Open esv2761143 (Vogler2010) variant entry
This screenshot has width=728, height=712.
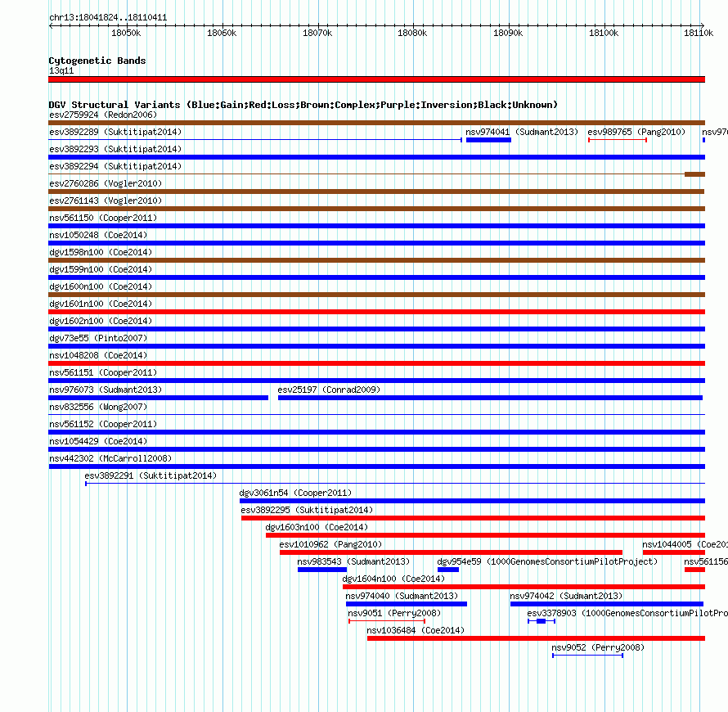pyautogui.click(x=106, y=201)
